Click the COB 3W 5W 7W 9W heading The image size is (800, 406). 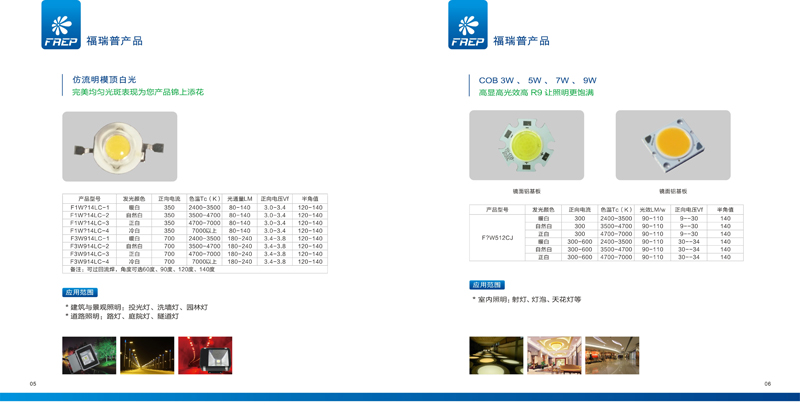(537, 80)
